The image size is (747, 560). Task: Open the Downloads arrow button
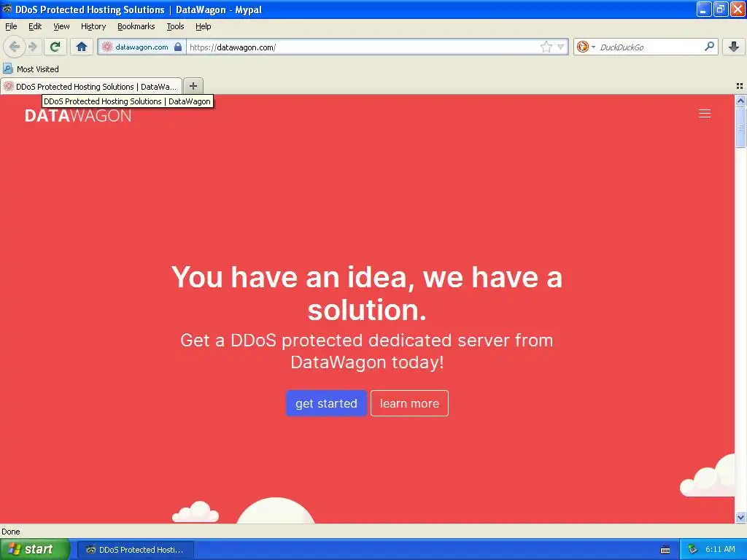pos(734,47)
